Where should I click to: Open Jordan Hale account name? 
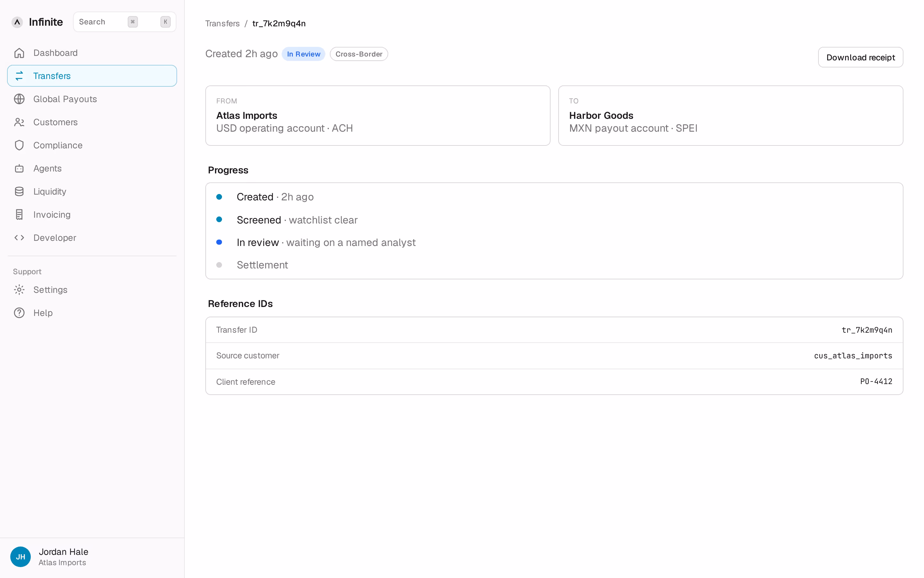tap(64, 552)
